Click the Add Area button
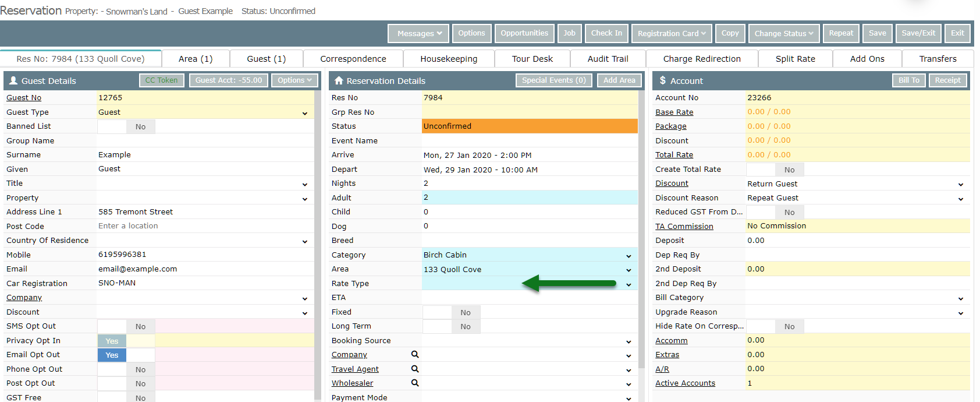The height and width of the screenshot is (402, 980). (x=619, y=80)
